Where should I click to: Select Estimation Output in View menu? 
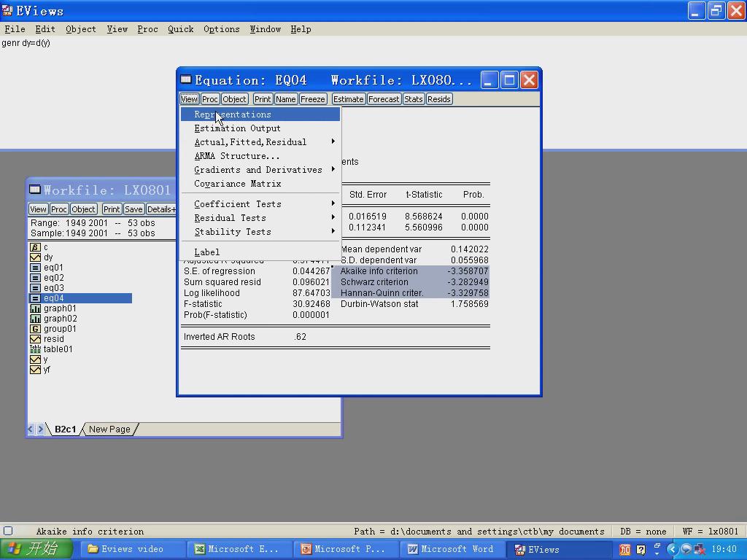260,128
